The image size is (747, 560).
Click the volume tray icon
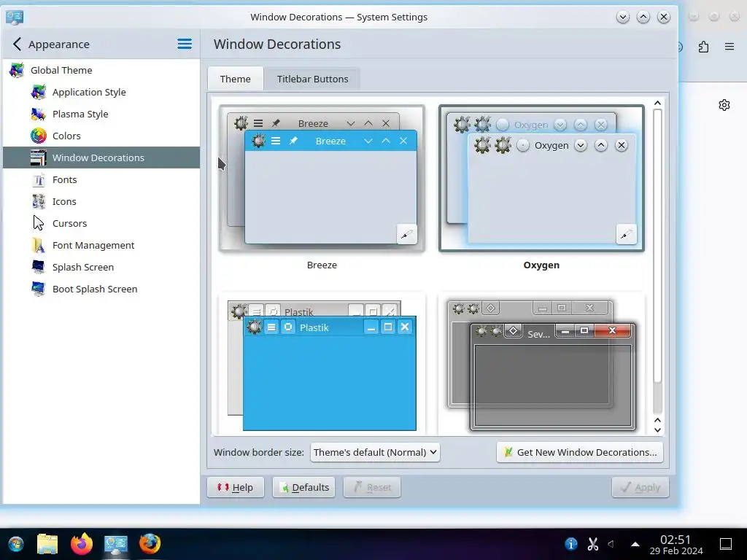click(611, 543)
